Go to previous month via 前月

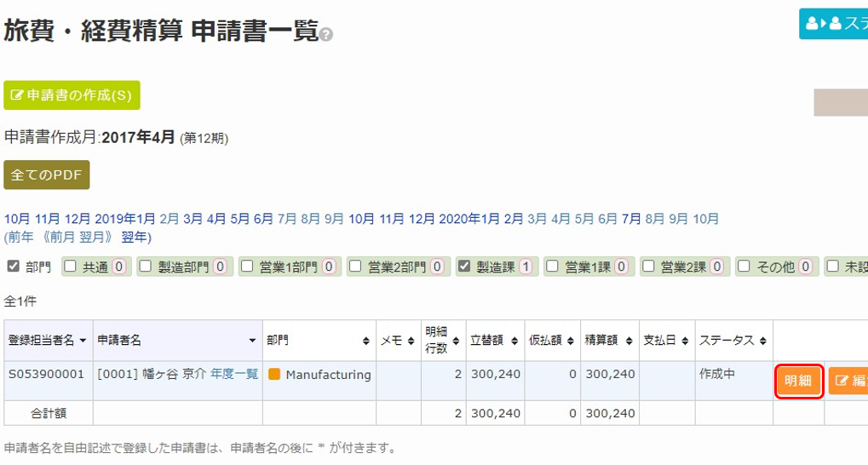pyautogui.click(x=61, y=237)
